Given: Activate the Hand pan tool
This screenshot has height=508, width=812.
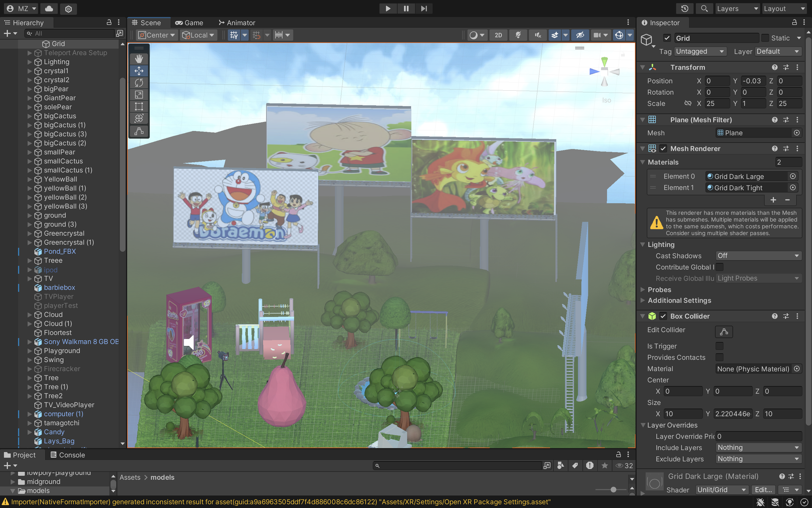Looking at the screenshot, I should pos(139,59).
